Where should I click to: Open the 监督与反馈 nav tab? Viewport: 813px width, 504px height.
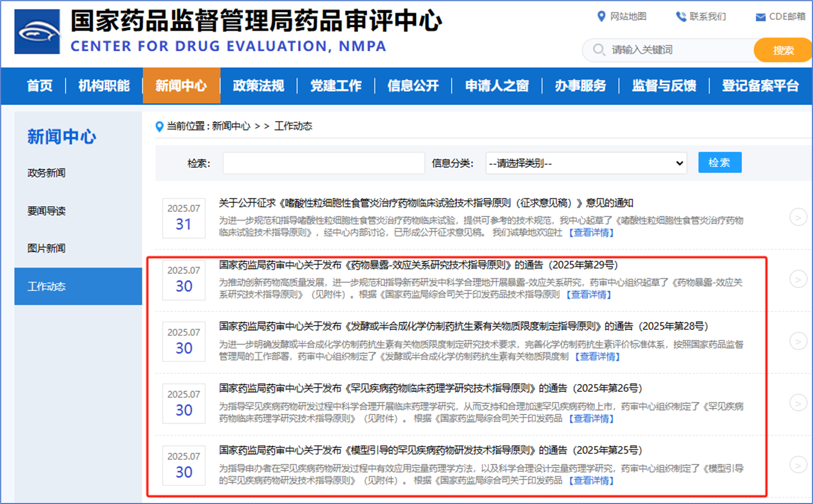tap(664, 86)
